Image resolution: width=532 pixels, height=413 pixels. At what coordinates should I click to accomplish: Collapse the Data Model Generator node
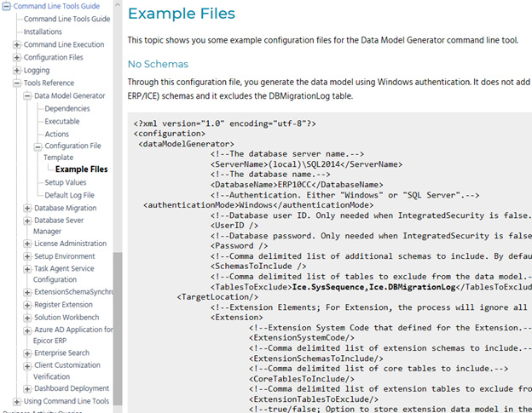click(27, 96)
